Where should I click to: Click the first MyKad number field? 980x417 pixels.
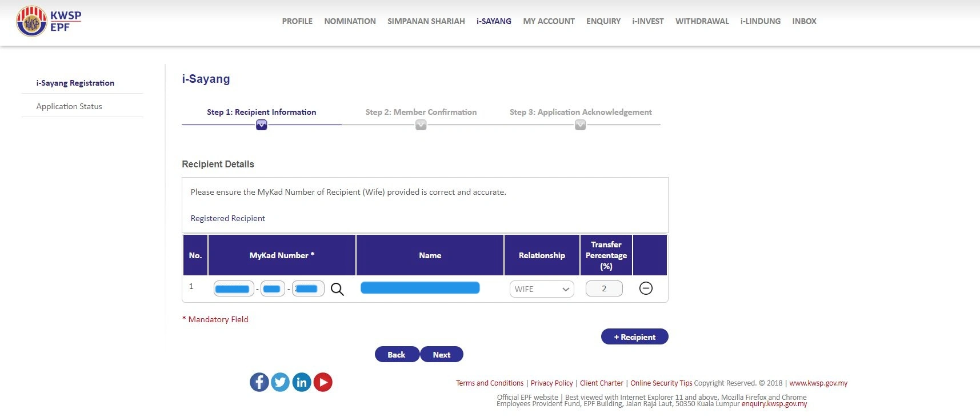(x=233, y=289)
